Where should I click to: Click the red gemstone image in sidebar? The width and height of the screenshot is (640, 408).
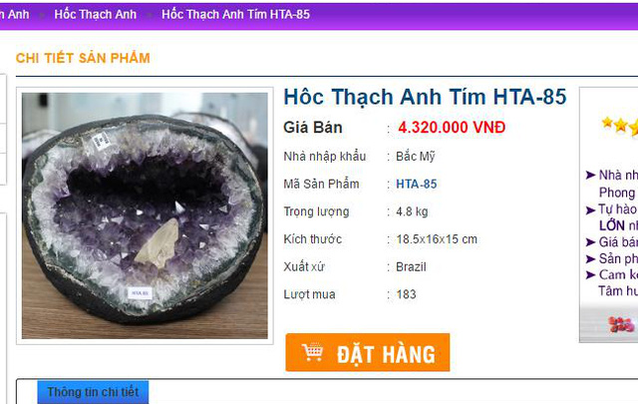(x=622, y=325)
